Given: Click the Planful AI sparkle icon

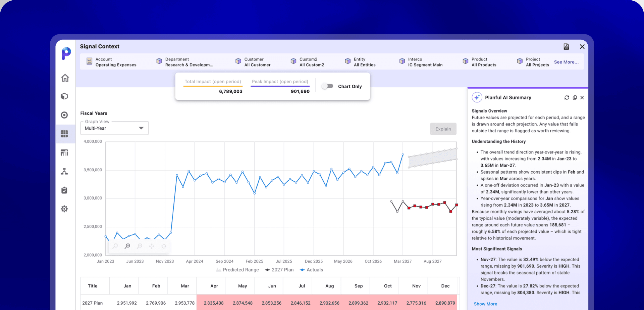Looking at the screenshot, I should [477, 97].
